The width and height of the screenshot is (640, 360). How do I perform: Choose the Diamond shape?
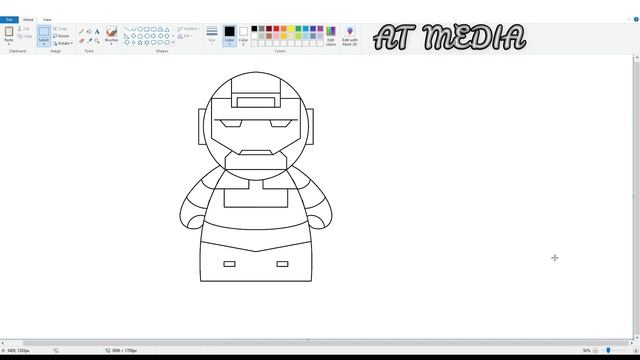[x=133, y=36]
